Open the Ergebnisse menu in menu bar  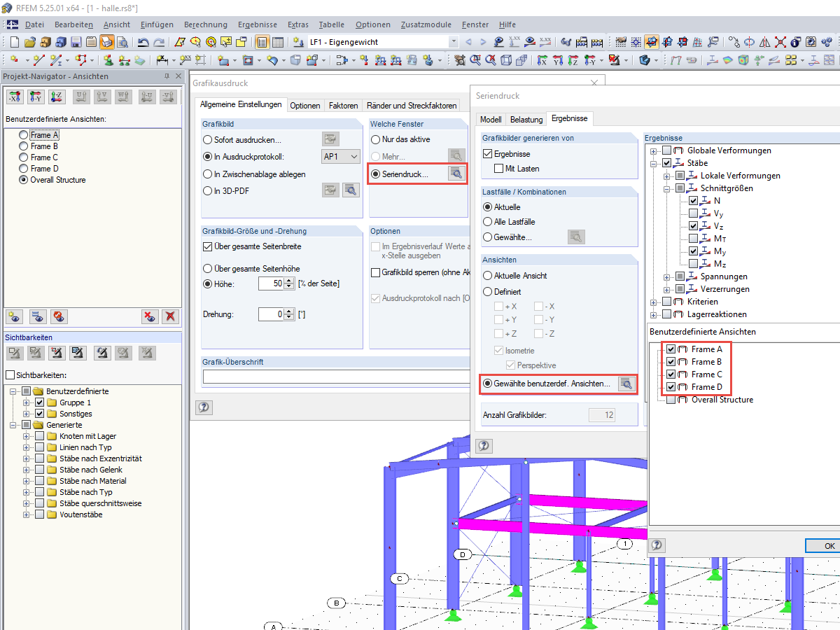click(x=257, y=24)
